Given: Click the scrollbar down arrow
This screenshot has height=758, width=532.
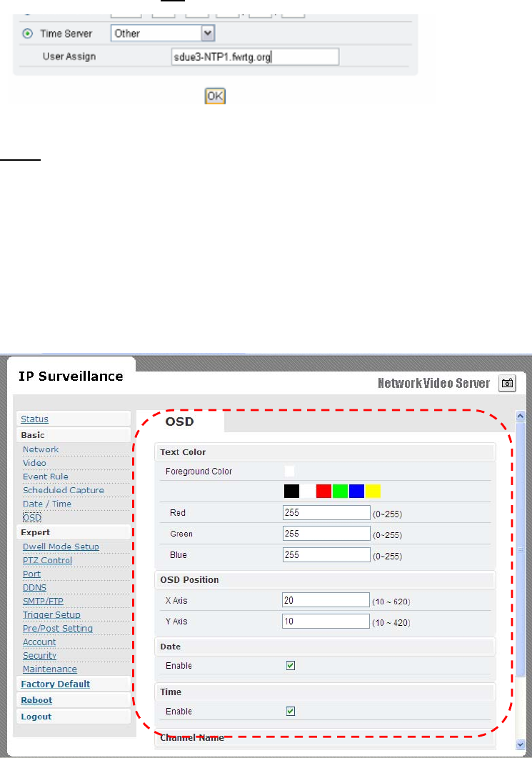Looking at the screenshot, I should [x=521, y=744].
